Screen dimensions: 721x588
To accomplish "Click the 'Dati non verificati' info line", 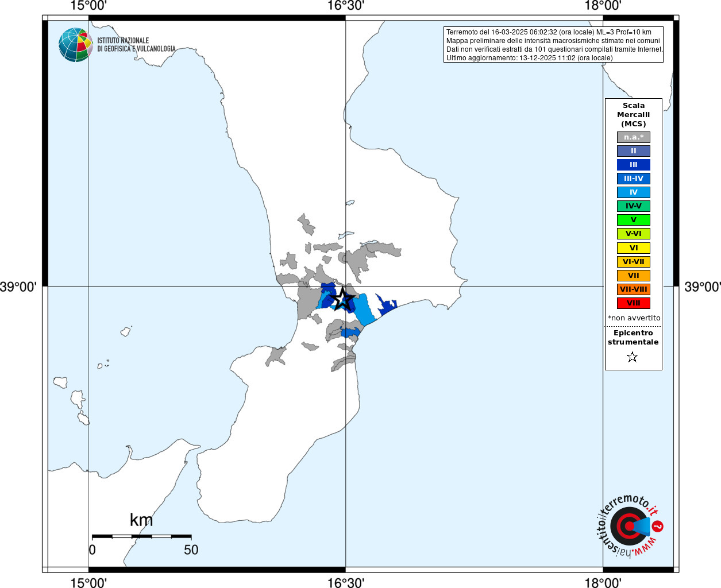I will (555, 49).
